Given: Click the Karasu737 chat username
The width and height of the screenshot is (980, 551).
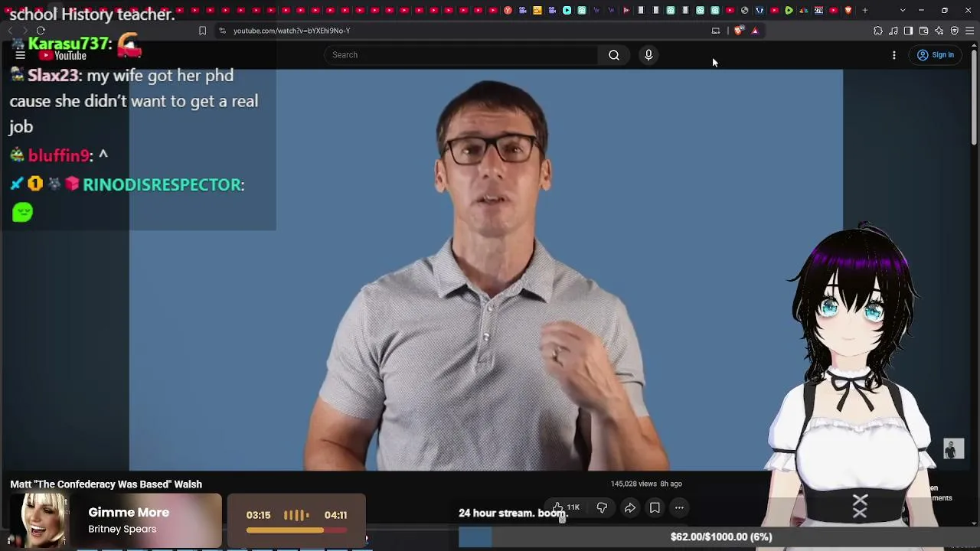Looking at the screenshot, I should [69, 44].
